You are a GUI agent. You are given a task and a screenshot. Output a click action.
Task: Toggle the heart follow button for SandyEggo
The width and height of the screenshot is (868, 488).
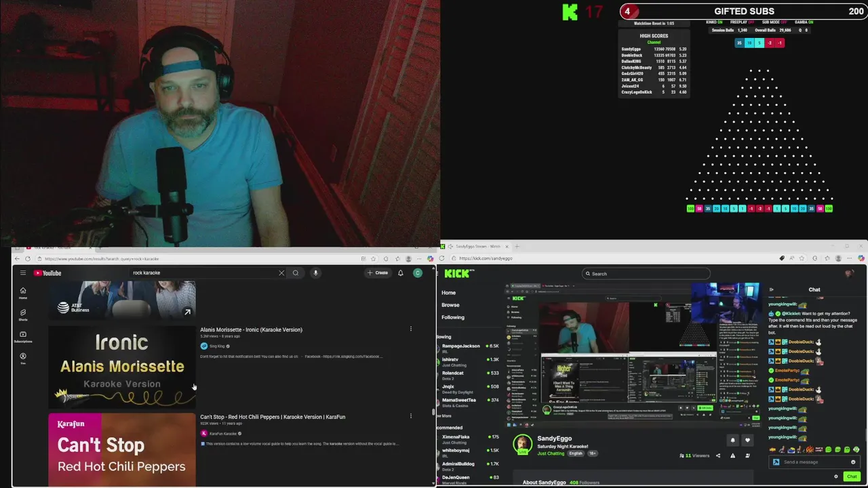tap(747, 440)
